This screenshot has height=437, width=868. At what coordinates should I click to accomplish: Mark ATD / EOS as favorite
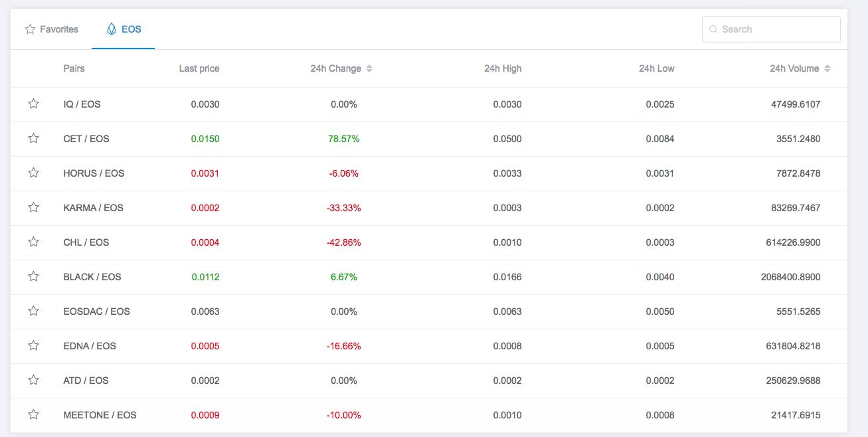tap(33, 381)
